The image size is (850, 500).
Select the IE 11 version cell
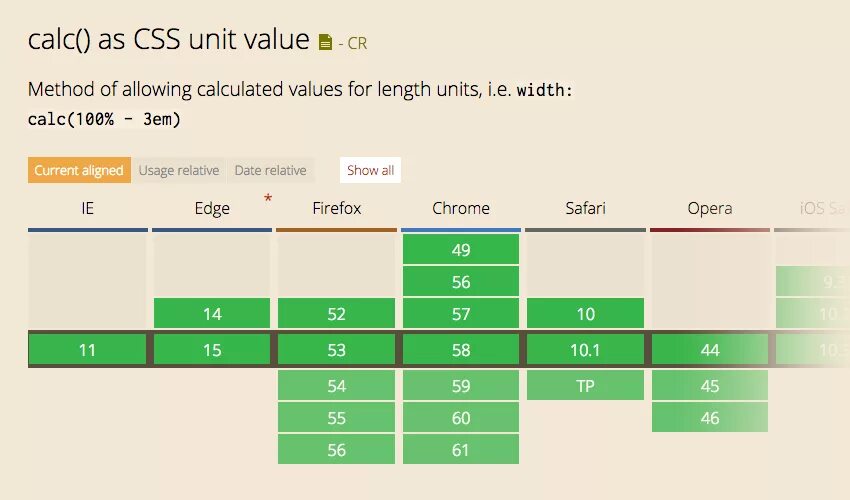click(x=87, y=350)
